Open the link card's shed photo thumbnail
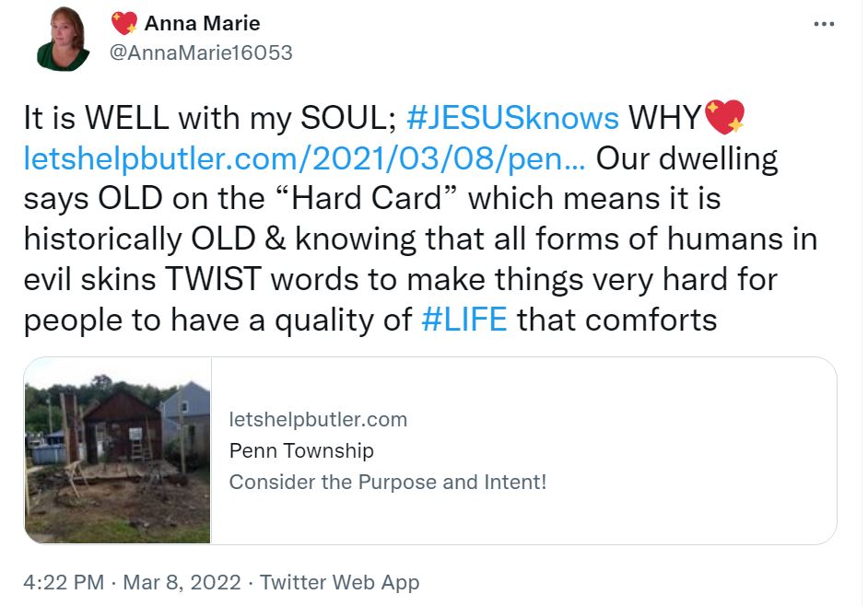 tap(118, 449)
